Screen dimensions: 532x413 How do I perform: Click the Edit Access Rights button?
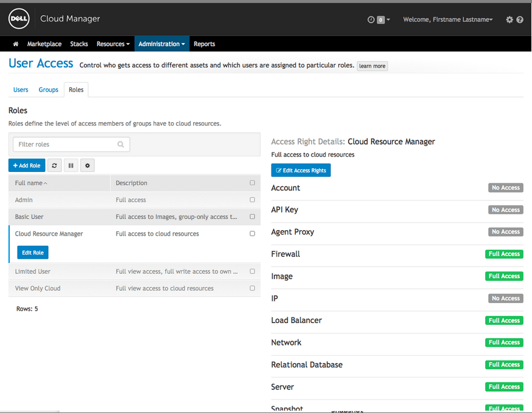[x=301, y=170]
